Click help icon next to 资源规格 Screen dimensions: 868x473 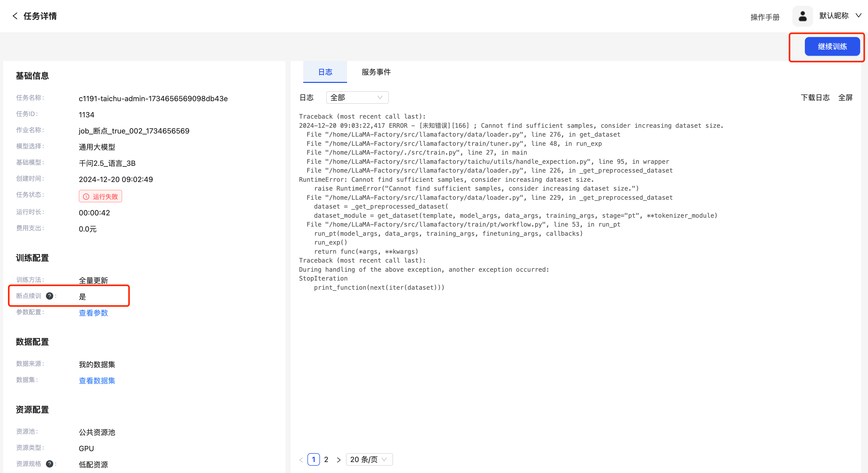(x=50, y=464)
